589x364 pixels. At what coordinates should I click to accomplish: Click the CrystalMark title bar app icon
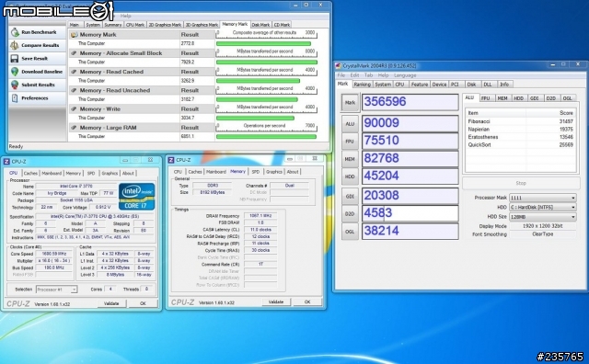tap(338, 65)
